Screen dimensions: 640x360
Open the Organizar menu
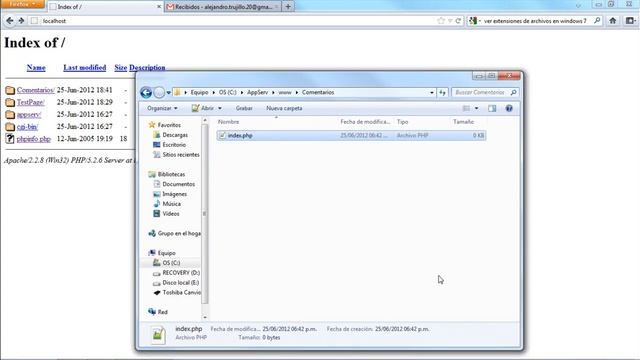click(162, 108)
